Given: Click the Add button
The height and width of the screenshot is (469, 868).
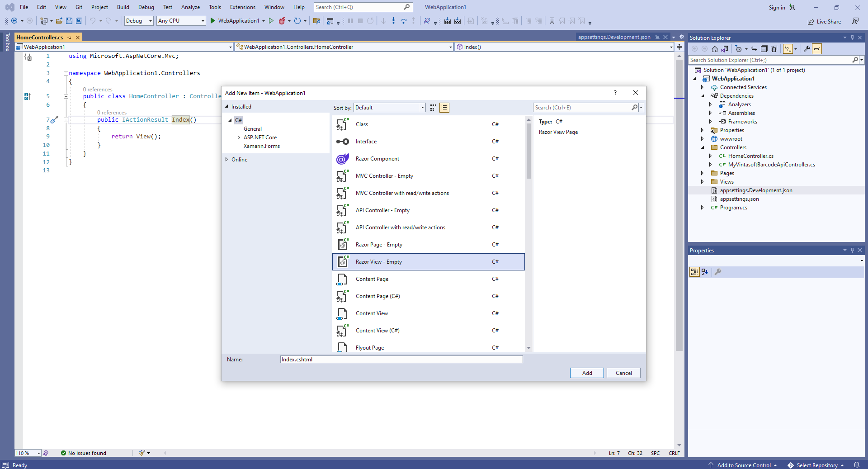Looking at the screenshot, I should tap(587, 373).
